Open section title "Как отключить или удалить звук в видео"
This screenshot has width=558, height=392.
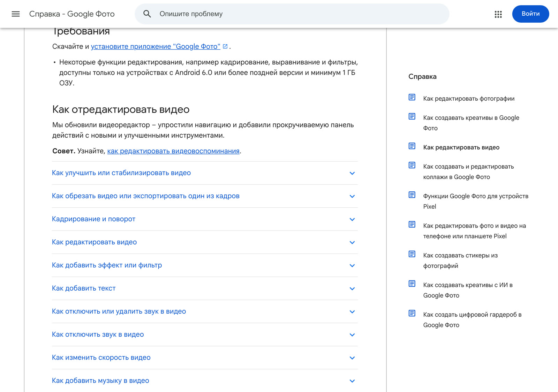pos(119,311)
